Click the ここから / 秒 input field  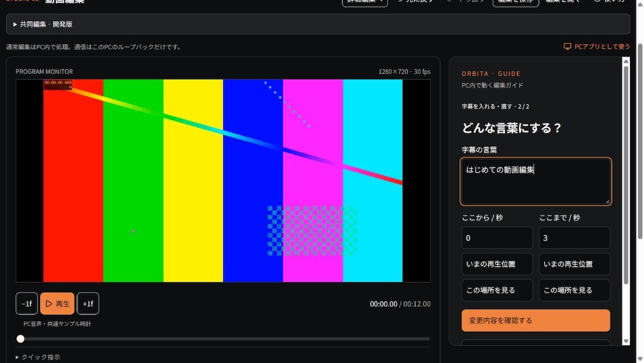coord(497,238)
